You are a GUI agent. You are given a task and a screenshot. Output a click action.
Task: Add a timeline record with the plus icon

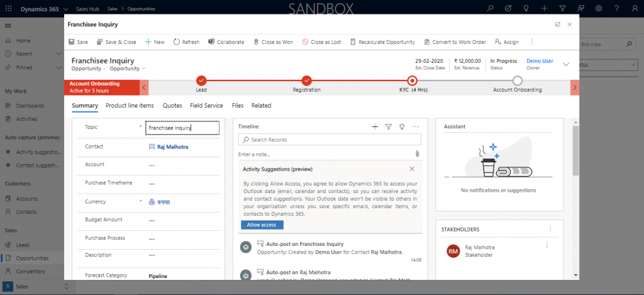click(375, 127)
